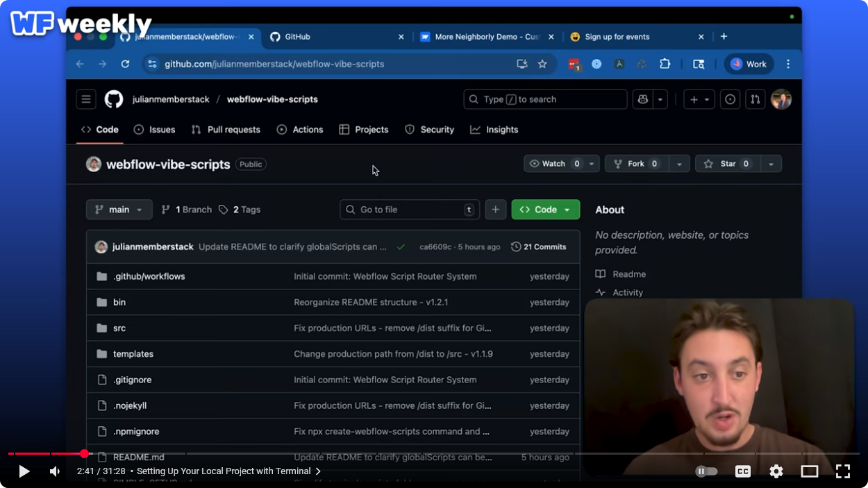Open the 21 Commits history link
868x488 pixels.
tap(539, 247)
